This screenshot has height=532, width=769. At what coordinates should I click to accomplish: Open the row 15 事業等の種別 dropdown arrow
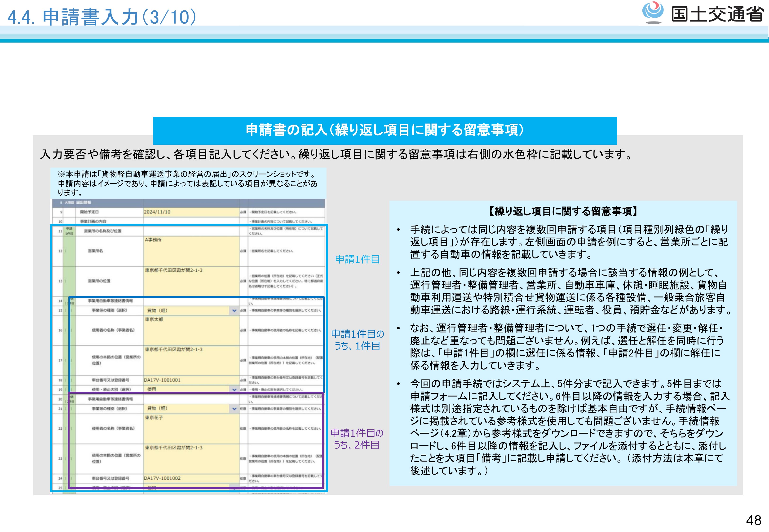click(234, 311)
